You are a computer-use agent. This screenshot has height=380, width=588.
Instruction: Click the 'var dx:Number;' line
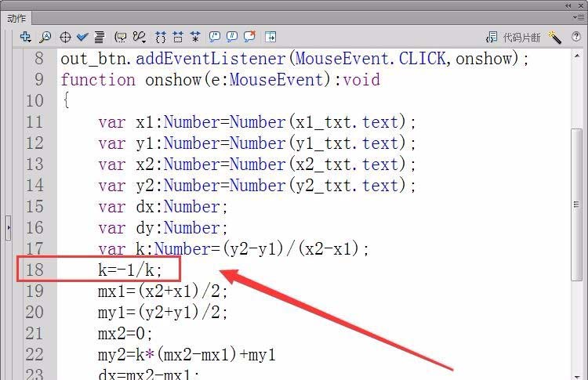162,207
